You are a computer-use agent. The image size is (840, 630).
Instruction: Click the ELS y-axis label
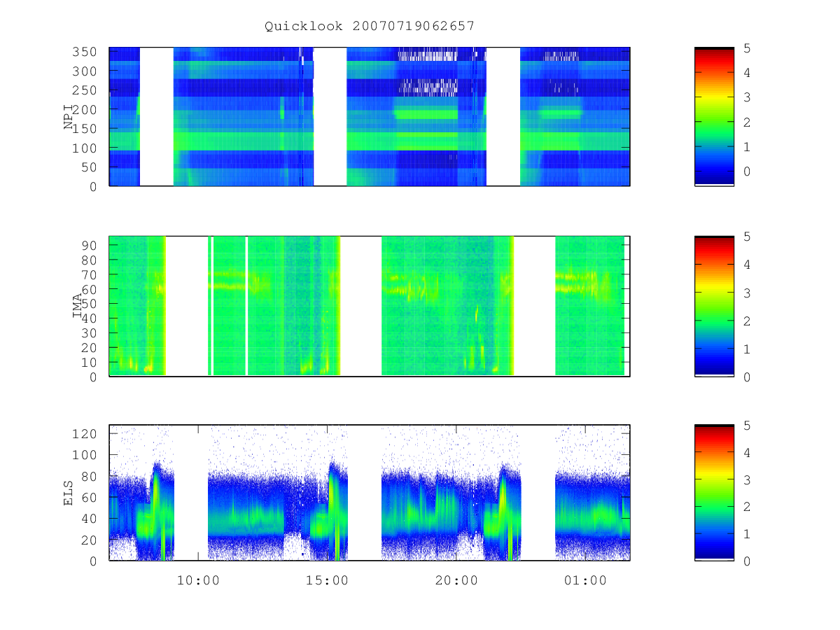[69, 493]
